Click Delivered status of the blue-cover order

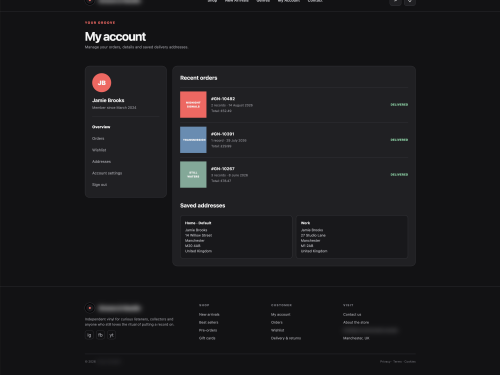(399, 140)
